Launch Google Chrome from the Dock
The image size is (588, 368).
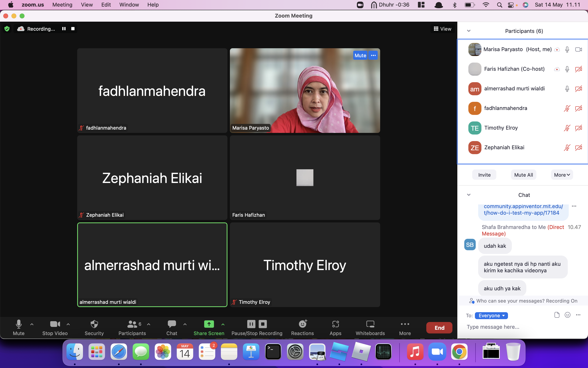[459, 352]
